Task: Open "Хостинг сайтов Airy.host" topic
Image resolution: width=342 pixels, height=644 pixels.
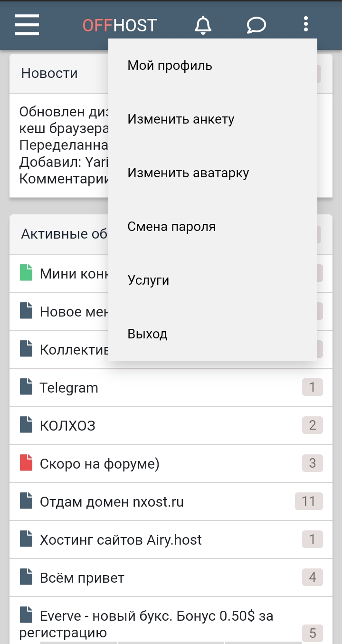Action: [x=121, y=540]
